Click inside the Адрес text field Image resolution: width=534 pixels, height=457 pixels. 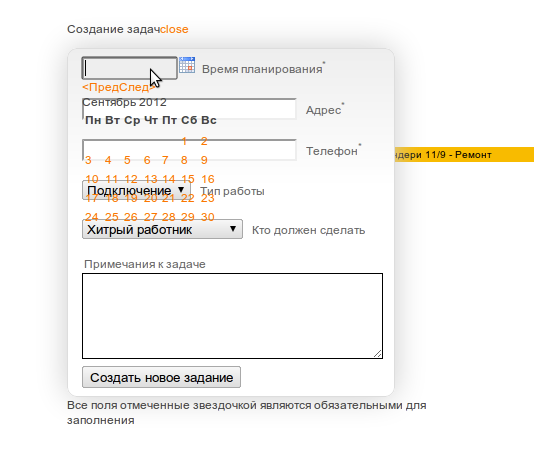click(189, 109)
